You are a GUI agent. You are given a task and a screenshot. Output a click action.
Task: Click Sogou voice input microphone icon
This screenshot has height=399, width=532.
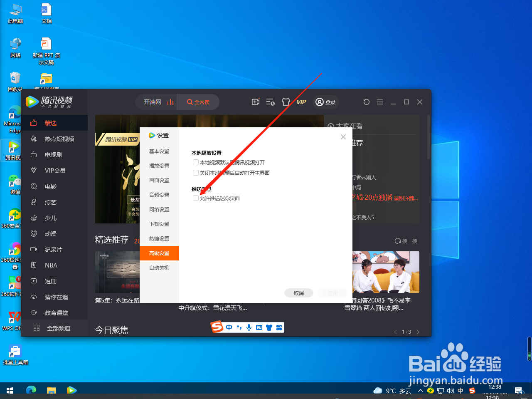tap(249, 327)
